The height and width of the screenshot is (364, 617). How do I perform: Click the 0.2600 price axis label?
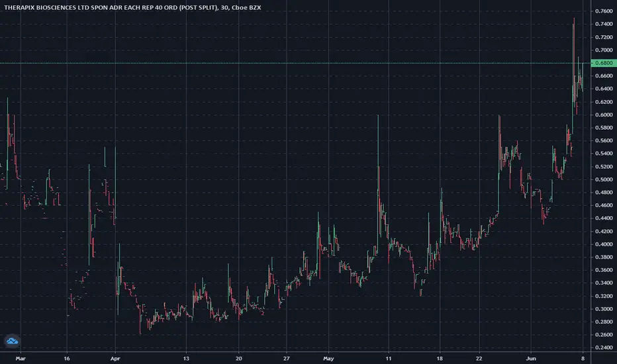pyautogui.click(x=604, y=334)
